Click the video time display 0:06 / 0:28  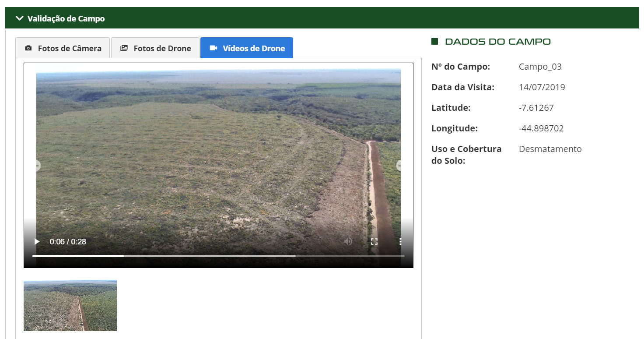68,241
